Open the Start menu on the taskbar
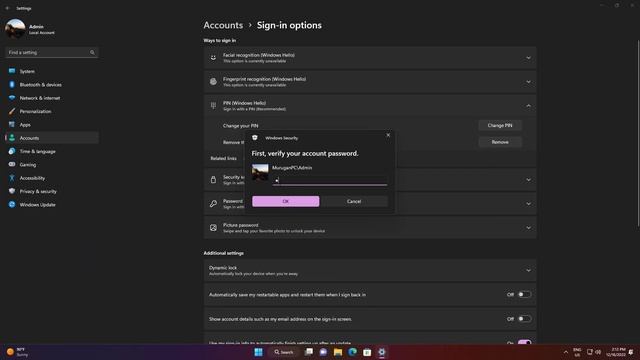Image resolution: width=640 pixels, height=360 pixels. pos(258,352)
